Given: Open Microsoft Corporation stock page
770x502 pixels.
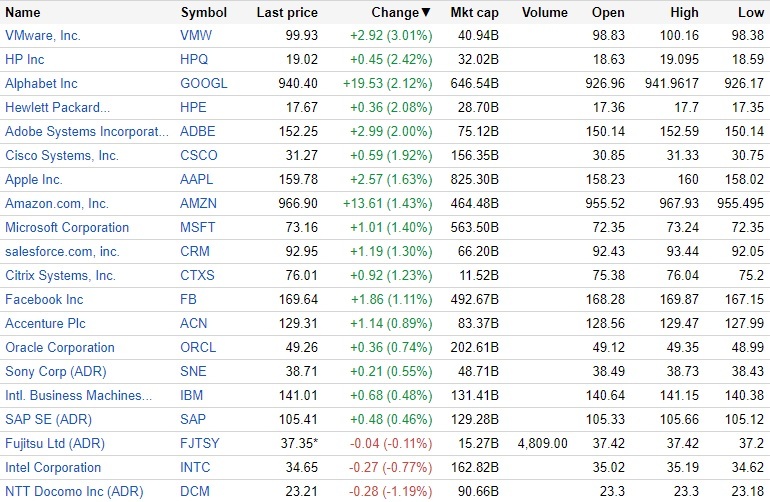Looking at the screenshot, I should click(x=67, y=228).
